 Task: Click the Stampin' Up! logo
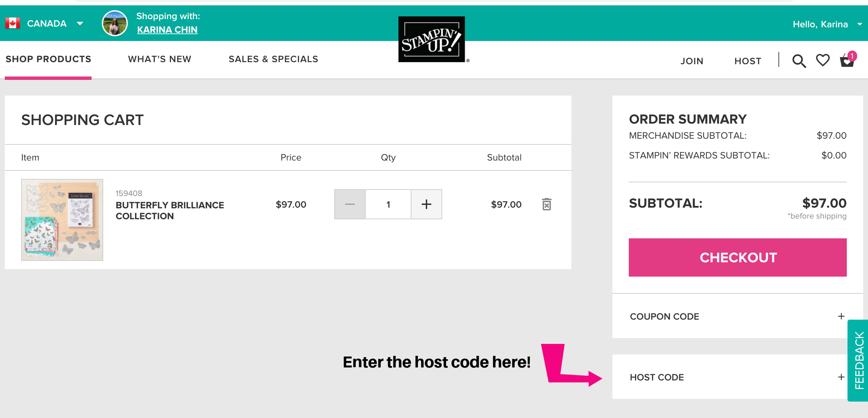click(432, 39)
